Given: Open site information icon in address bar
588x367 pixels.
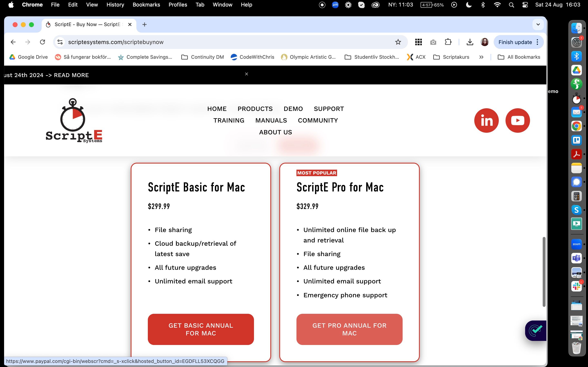Looking at the screenshot, I should tap(60, 42).
